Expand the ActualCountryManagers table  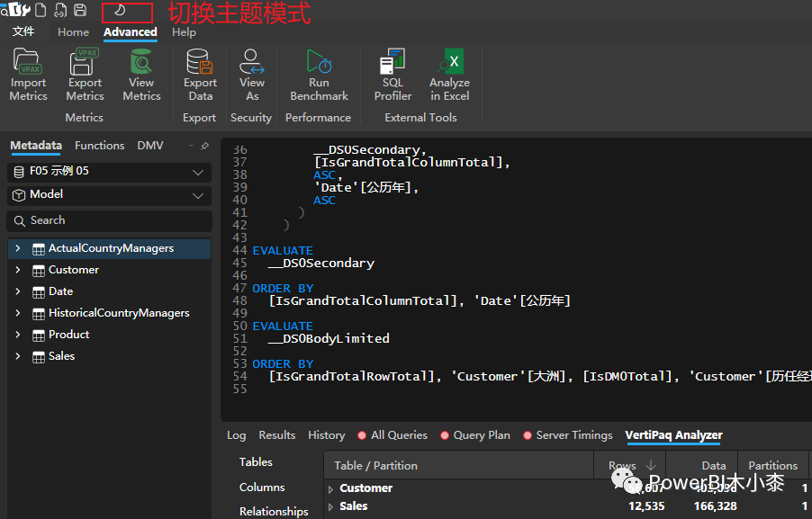[x=18, y=248]
